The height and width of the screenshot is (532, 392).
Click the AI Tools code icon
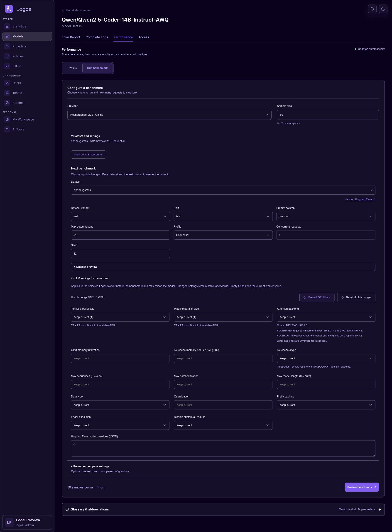[x=7, y=129]
